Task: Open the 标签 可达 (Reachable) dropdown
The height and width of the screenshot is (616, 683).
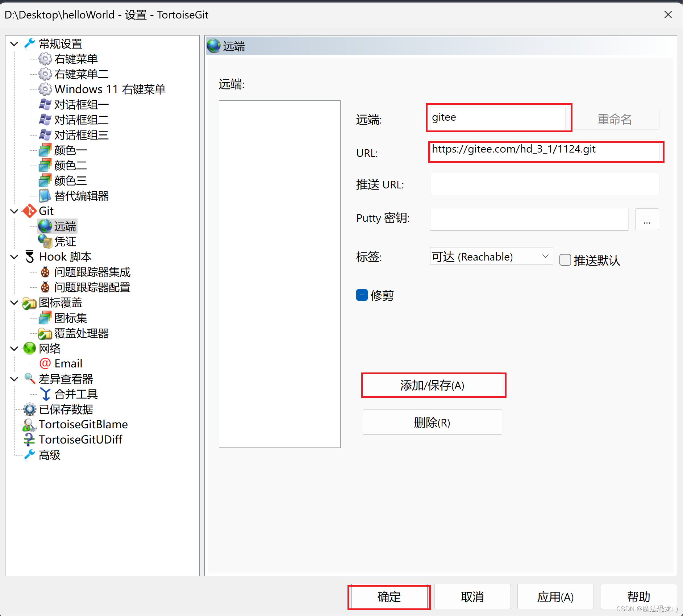Action: coord(491,256)
